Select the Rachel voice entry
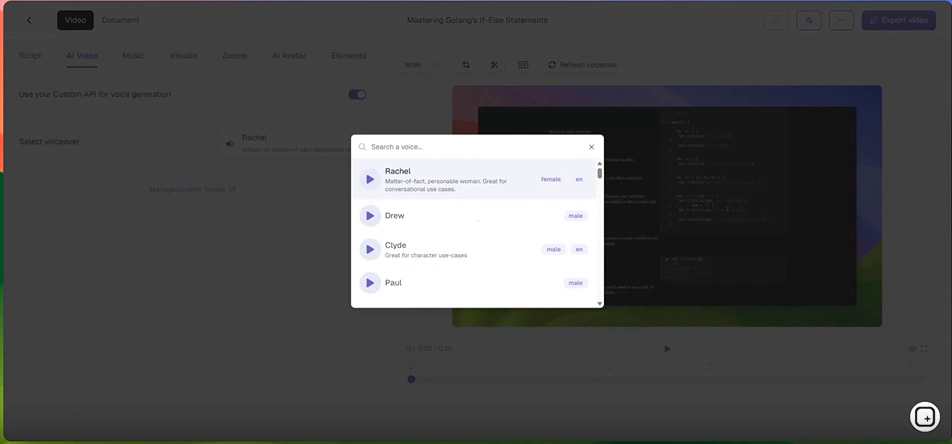This screenshot has width=952, height=444. [474, 179]
